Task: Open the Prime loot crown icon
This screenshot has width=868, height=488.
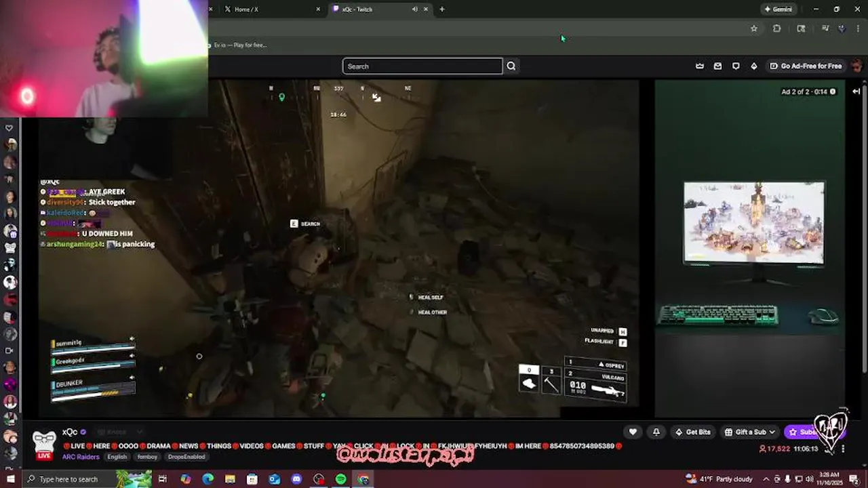Action: 700,66
